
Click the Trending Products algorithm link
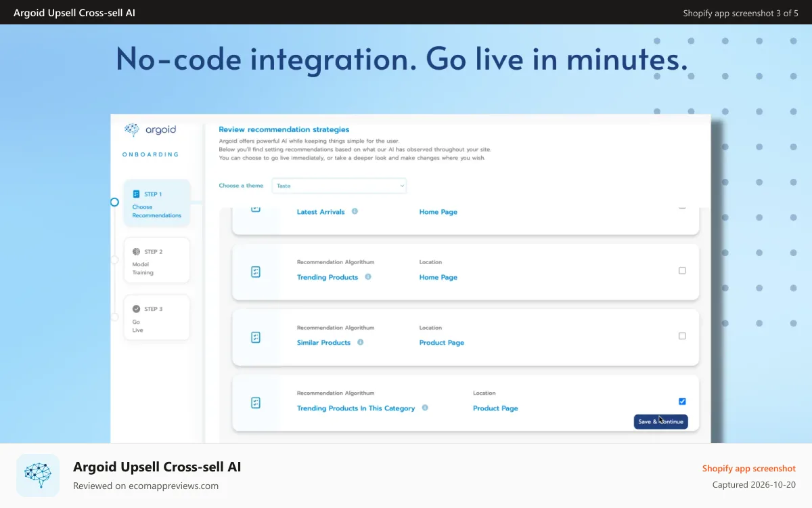click(x=328, y=277)
